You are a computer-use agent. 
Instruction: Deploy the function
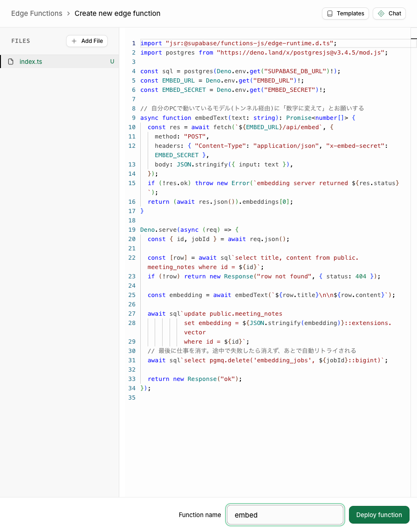click(x=379, y=515)
